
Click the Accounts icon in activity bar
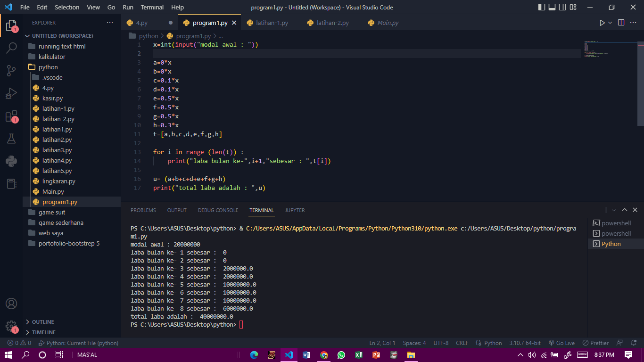pos(11,304)
